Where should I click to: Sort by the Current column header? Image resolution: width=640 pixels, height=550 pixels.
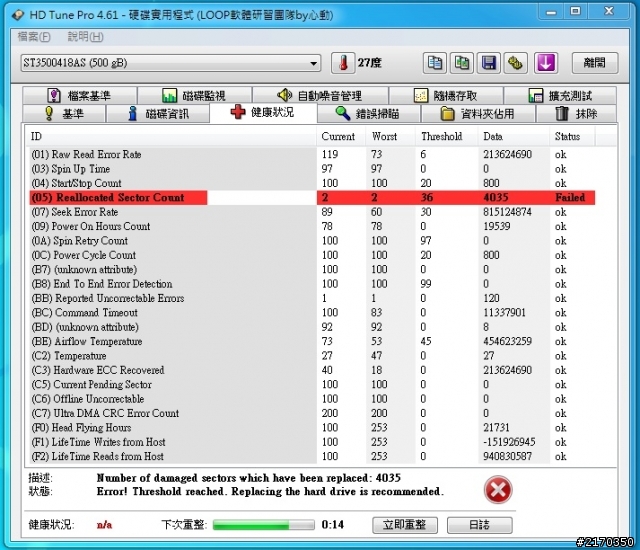pos(341,136)
